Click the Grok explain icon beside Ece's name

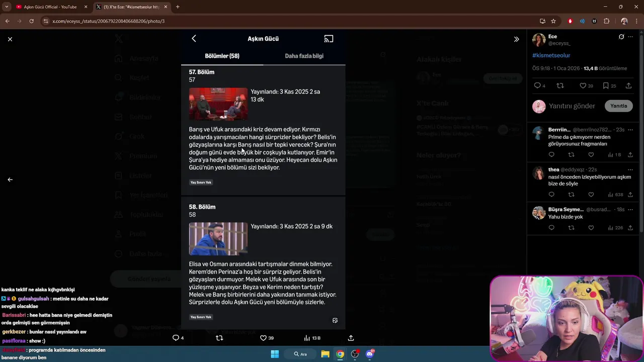pyautogui.click(x=621, y=37)
